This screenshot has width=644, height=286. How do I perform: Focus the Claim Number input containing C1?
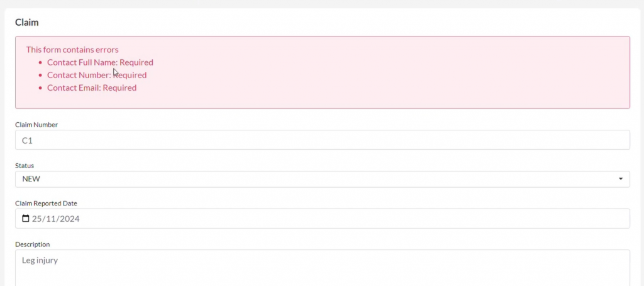[x=322, y=140]
